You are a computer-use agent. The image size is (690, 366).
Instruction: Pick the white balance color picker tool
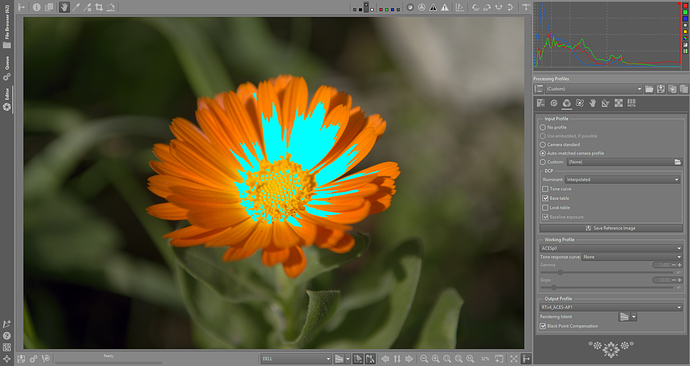point(76,7)
